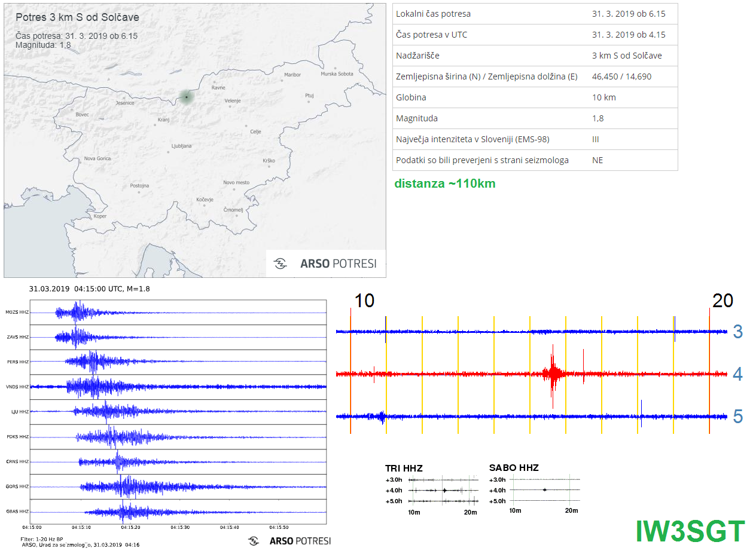Click the epicenter marker near Solčava

[x=187, y=97]
